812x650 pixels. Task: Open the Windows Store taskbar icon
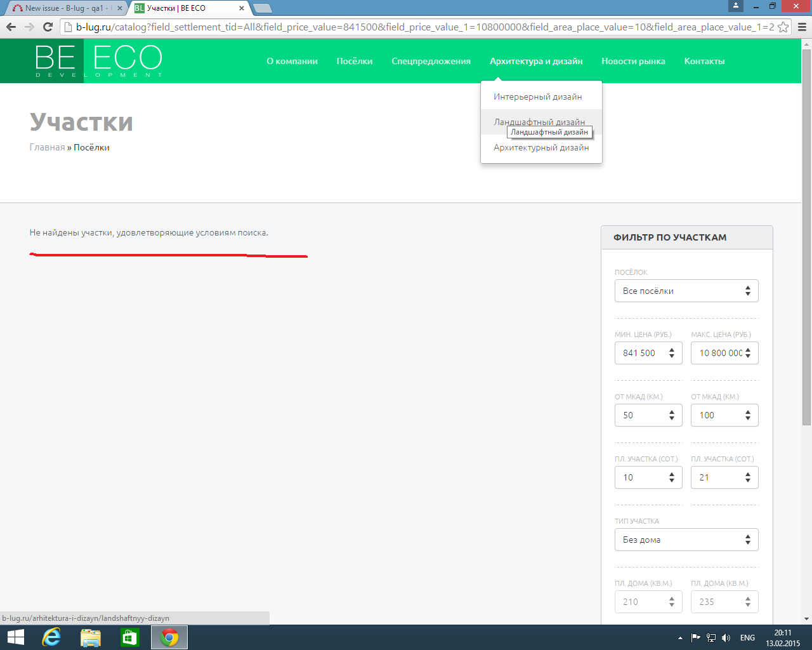(x=130, y=637)
